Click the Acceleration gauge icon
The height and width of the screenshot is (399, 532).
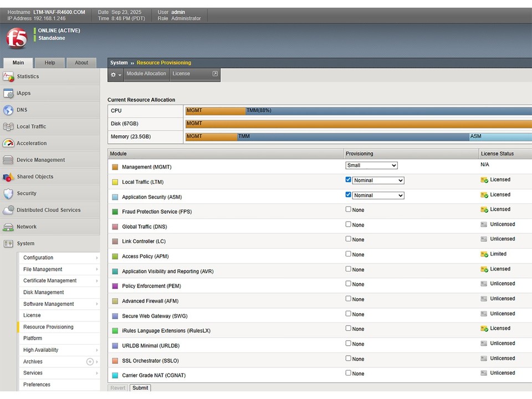(8, 143)
